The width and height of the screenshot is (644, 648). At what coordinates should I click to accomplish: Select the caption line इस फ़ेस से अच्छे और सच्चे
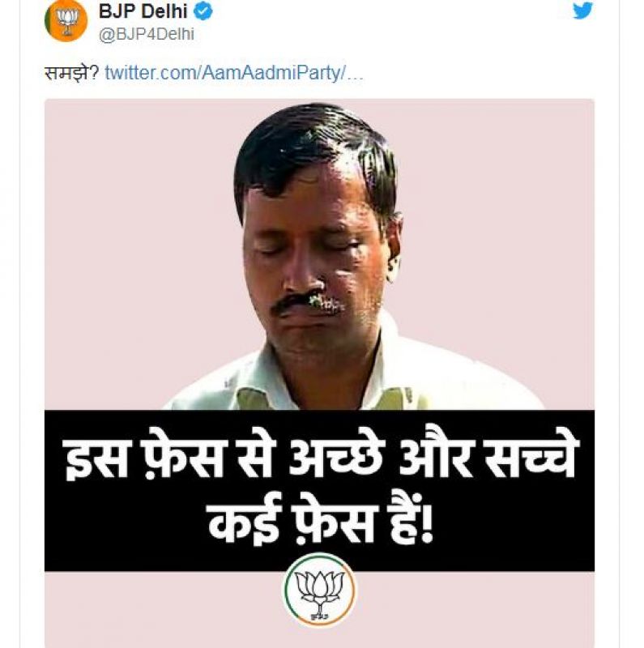coord(320,458)
